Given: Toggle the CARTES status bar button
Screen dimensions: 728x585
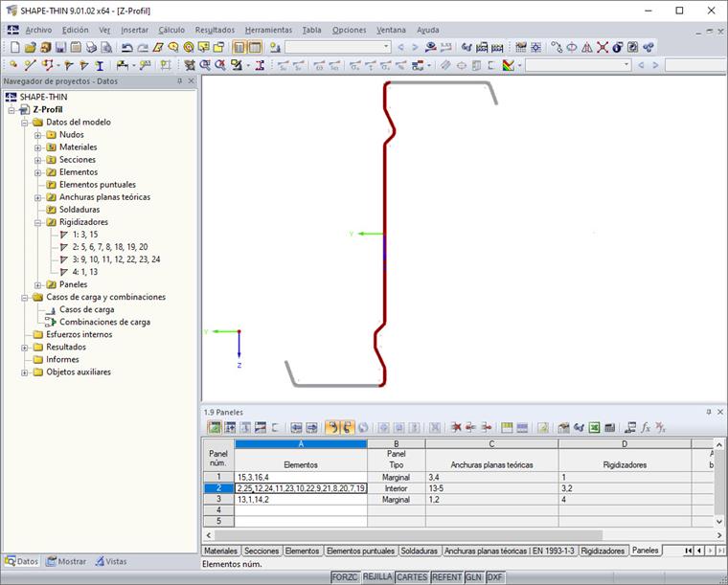Looking at the screenshot, I should click(412, 577).
